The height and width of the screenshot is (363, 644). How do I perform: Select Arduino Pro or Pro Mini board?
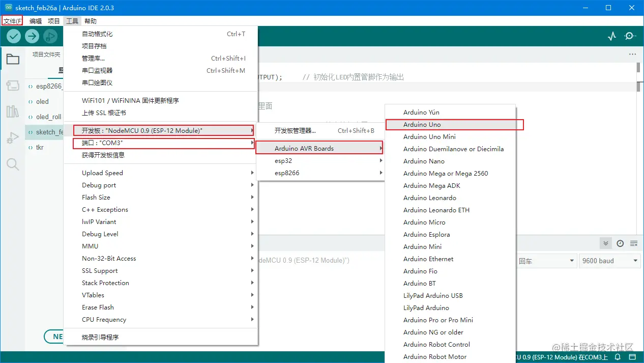[x=450, y=320]
